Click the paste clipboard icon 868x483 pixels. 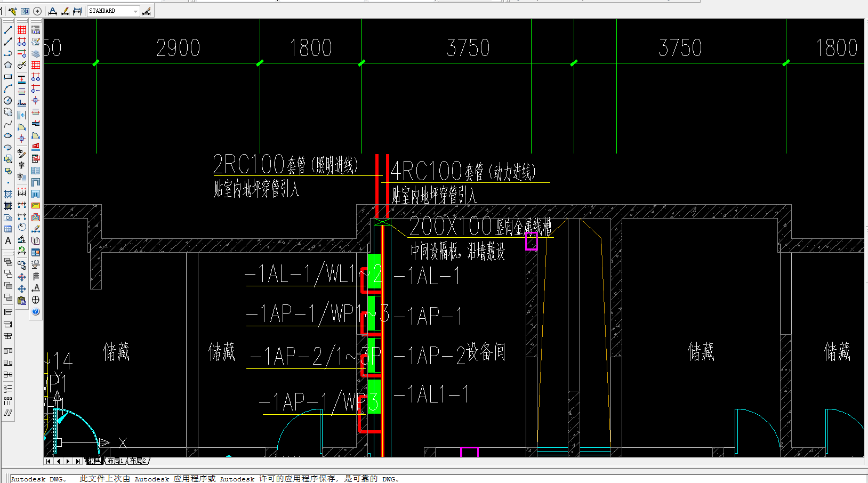(22, 301)
